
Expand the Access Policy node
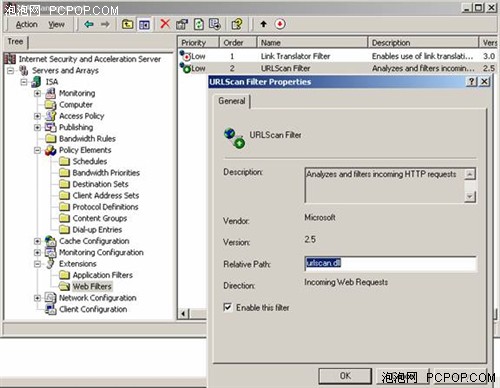click(38, 116)
